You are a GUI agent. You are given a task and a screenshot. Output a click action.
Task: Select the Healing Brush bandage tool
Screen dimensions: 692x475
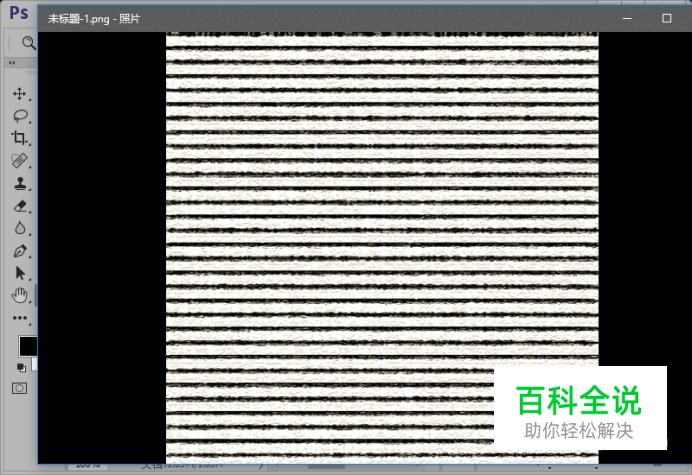19,160
